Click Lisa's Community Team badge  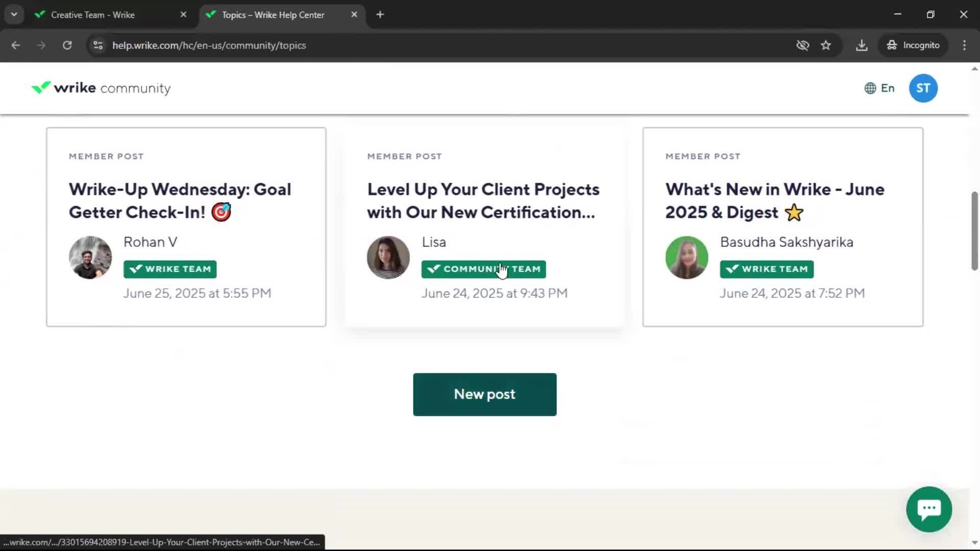(x=483, y=269)
